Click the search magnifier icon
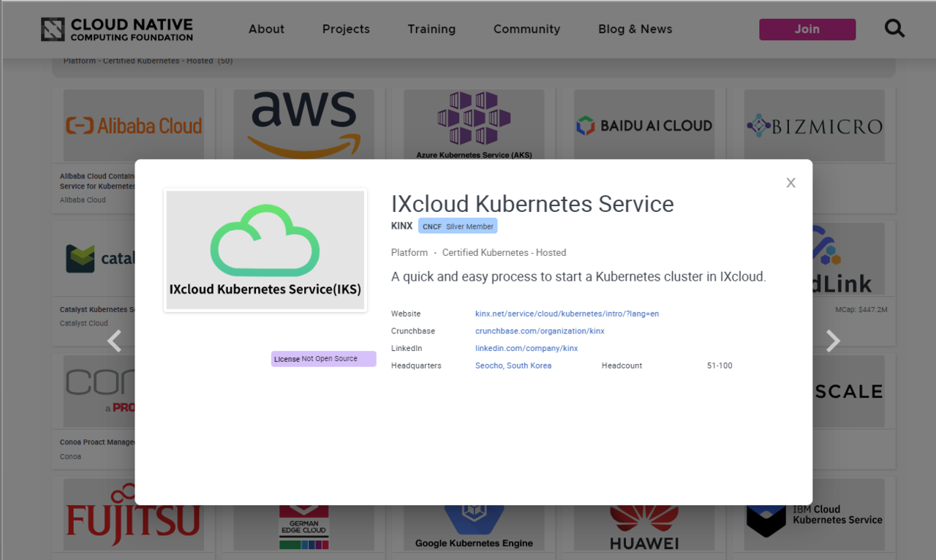936x560 pixels. [x=894, y=29]
